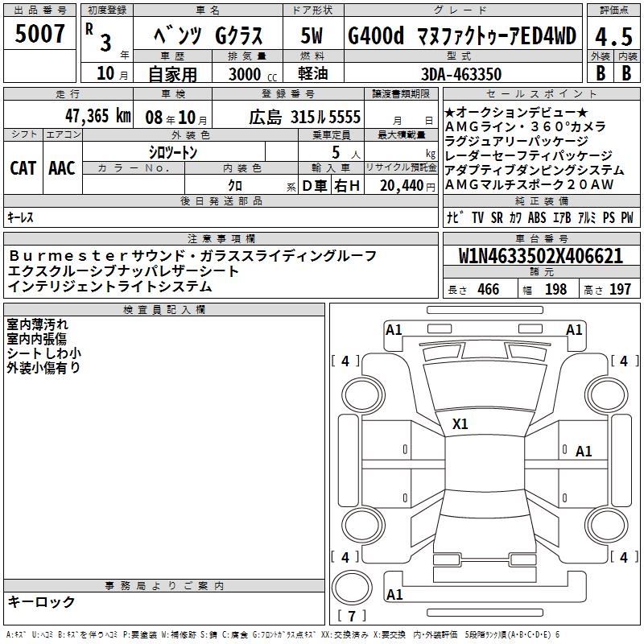Click the import type D車

pyautogui.click(x=315, y=186)
